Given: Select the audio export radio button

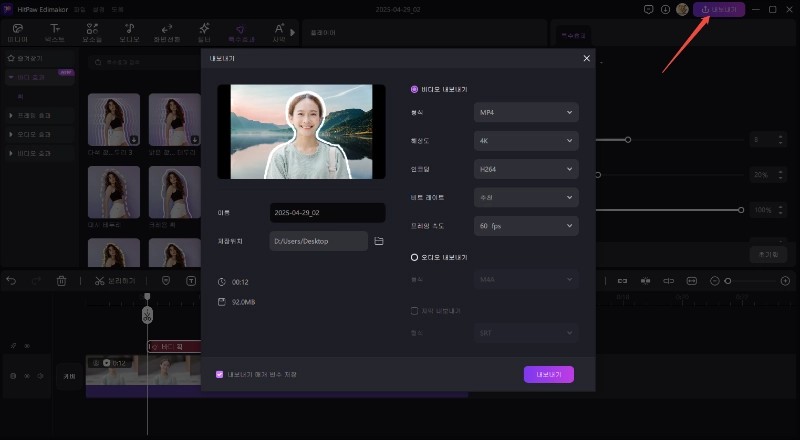Looking at the screenshot, I should [414, 257].
